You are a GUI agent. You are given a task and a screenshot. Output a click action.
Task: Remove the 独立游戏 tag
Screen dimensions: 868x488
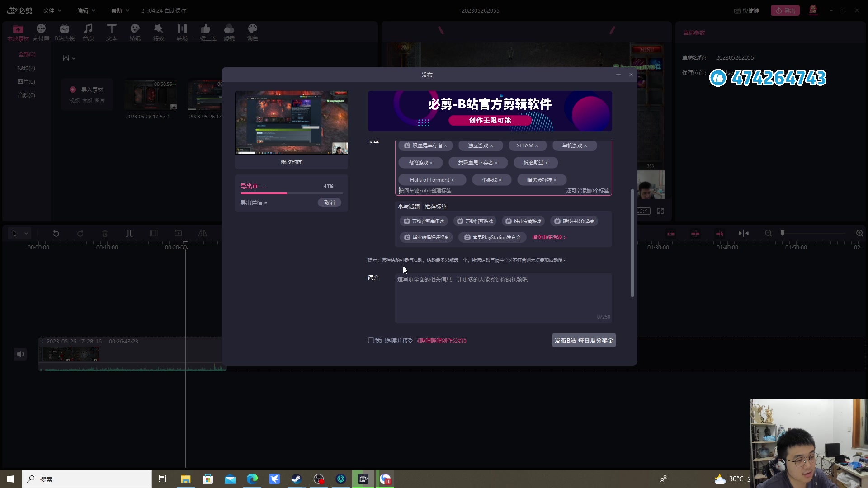pyautogui.click(x=491, y=145)
